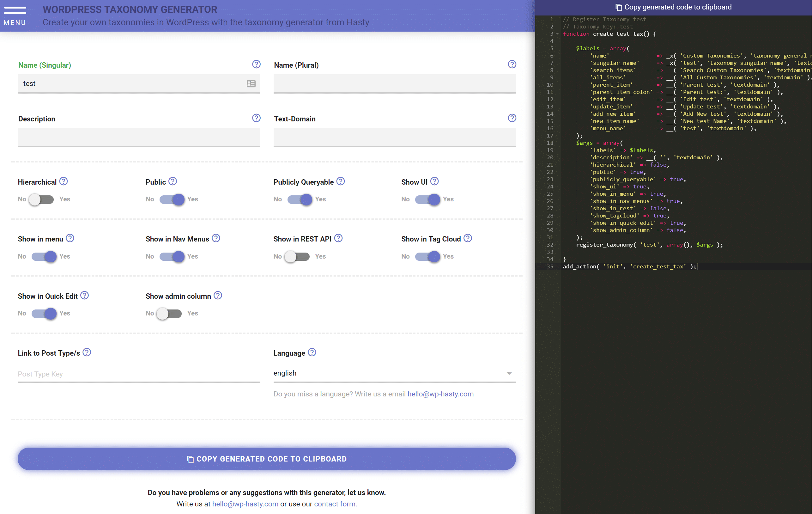Click the hello@wp-hasty.com email link

(x=245, y=504)
